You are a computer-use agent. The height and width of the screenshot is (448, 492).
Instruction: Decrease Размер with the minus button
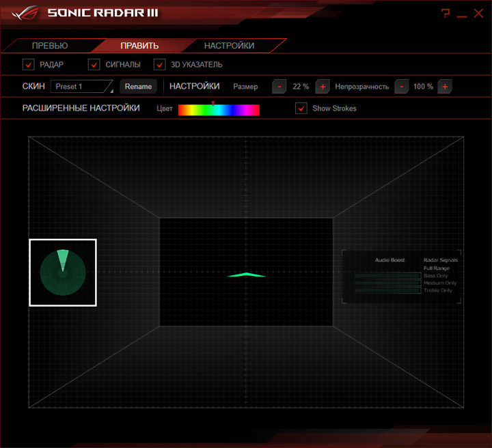pos(279,87)
